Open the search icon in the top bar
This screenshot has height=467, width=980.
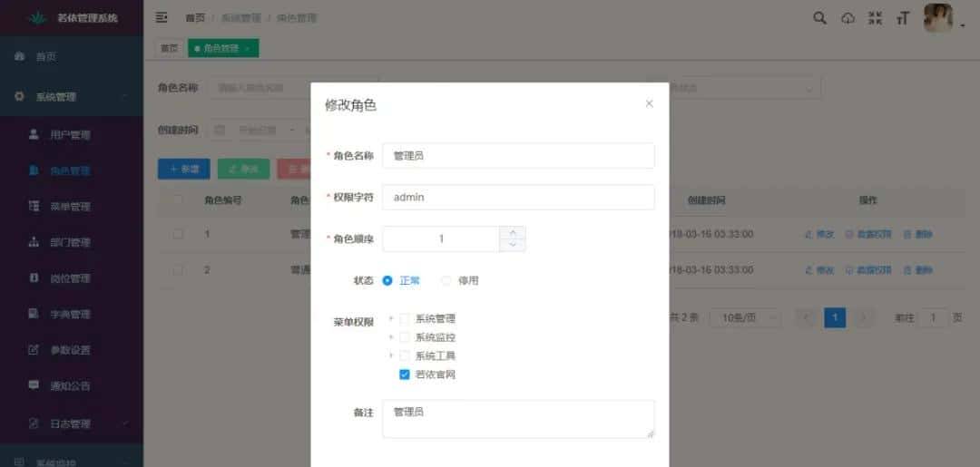pyautogui.click(x=819, y=18)
